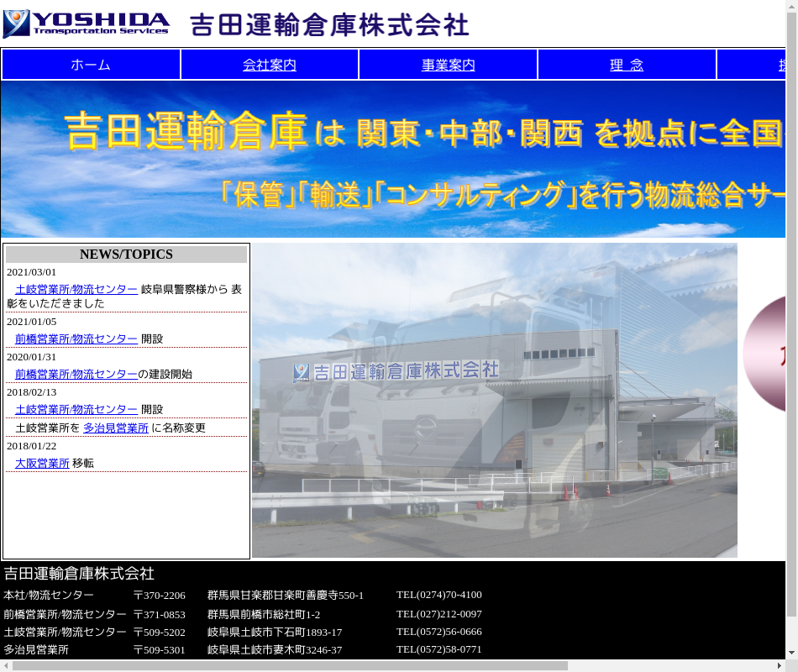Select the 理念 navigation item
Viewport: 798px width, 672px height.
tap(627, 65)
